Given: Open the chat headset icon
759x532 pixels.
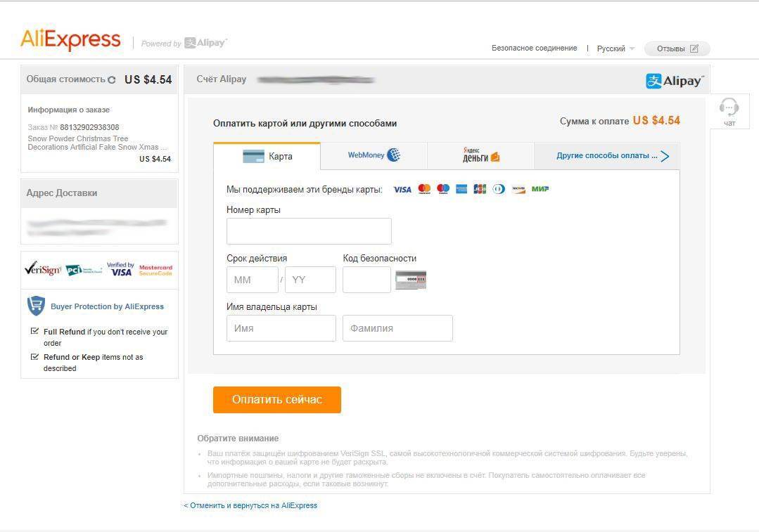Looking at the screenshot, I should (x=729, y=107).
